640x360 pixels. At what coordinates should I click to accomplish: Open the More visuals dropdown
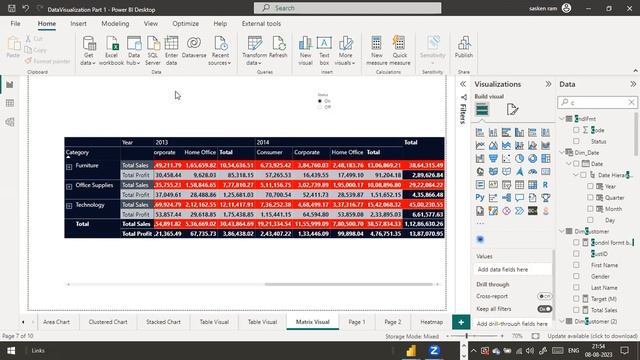[345, 51]
